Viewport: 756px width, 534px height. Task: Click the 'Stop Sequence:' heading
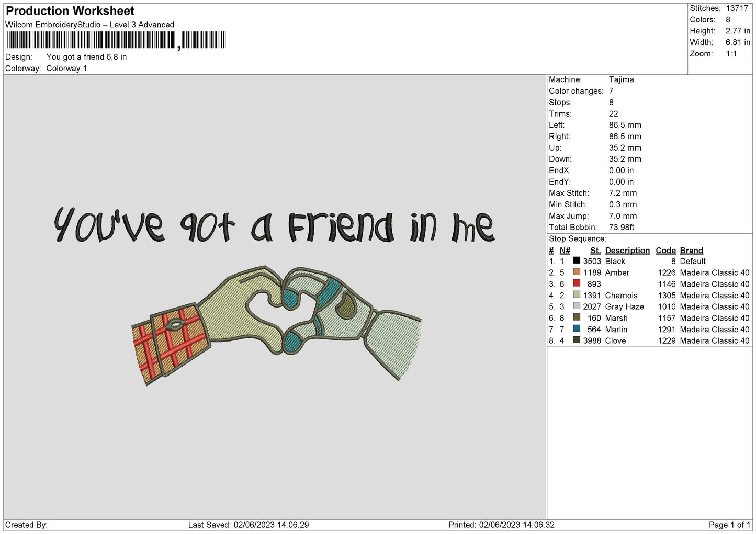point(577,238)
